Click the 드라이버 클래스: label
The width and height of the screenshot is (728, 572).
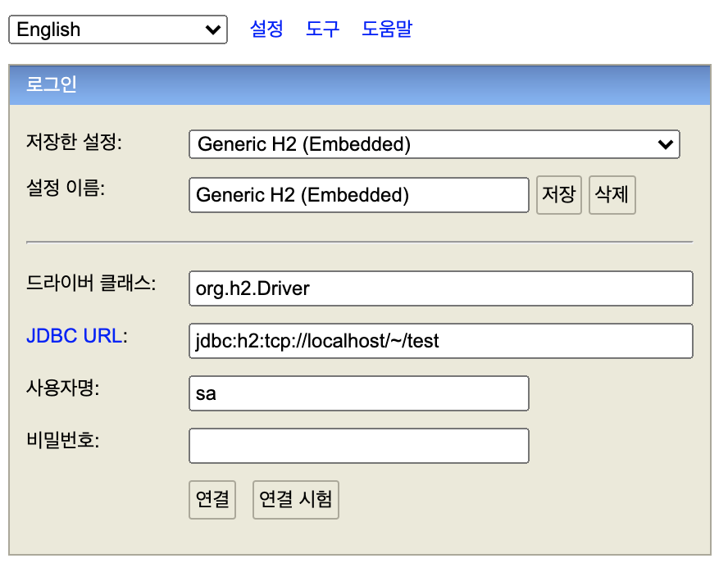91,283
